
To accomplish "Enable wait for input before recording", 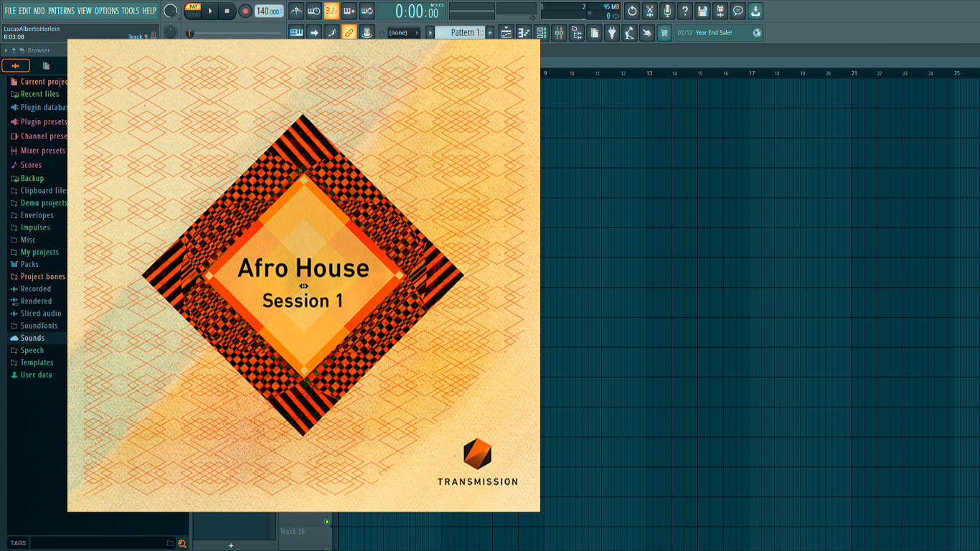I will 314,11.
